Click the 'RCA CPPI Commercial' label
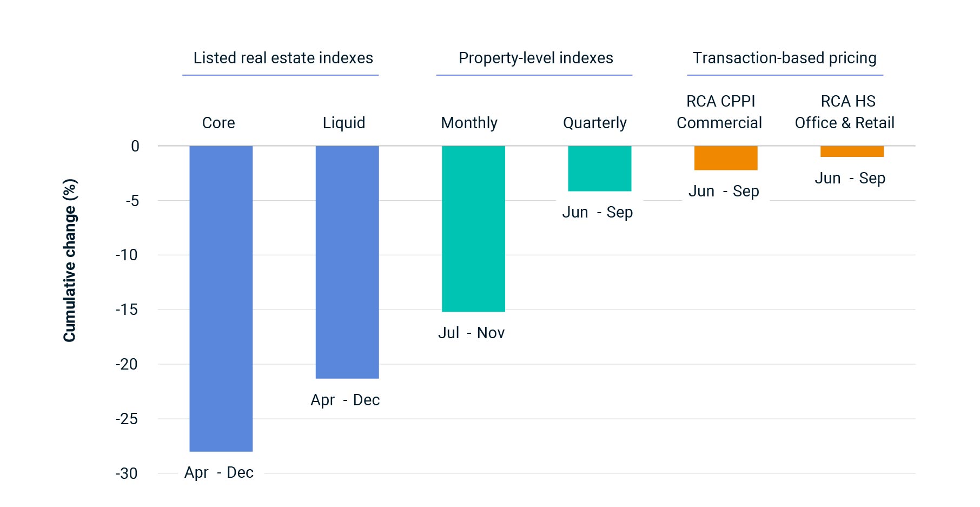The image size is (980, 507). point(719,112)
